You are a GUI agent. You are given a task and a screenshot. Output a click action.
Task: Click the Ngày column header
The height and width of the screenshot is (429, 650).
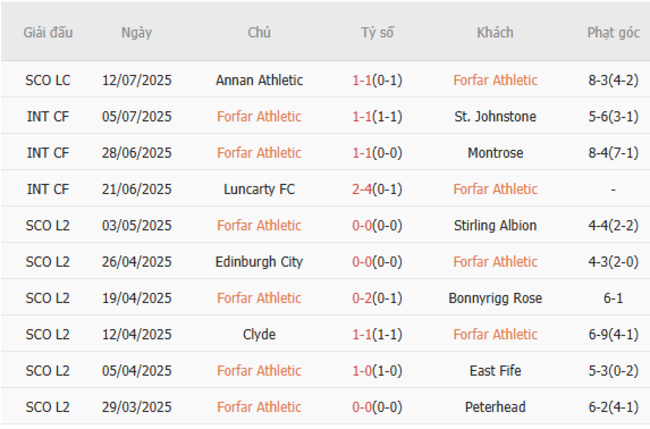click(136, 33)
